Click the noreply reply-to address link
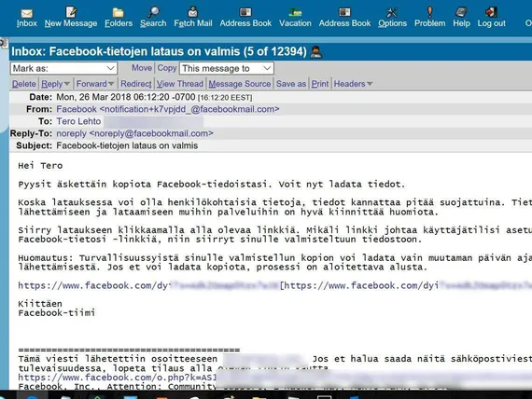 (x=134, y=133)
